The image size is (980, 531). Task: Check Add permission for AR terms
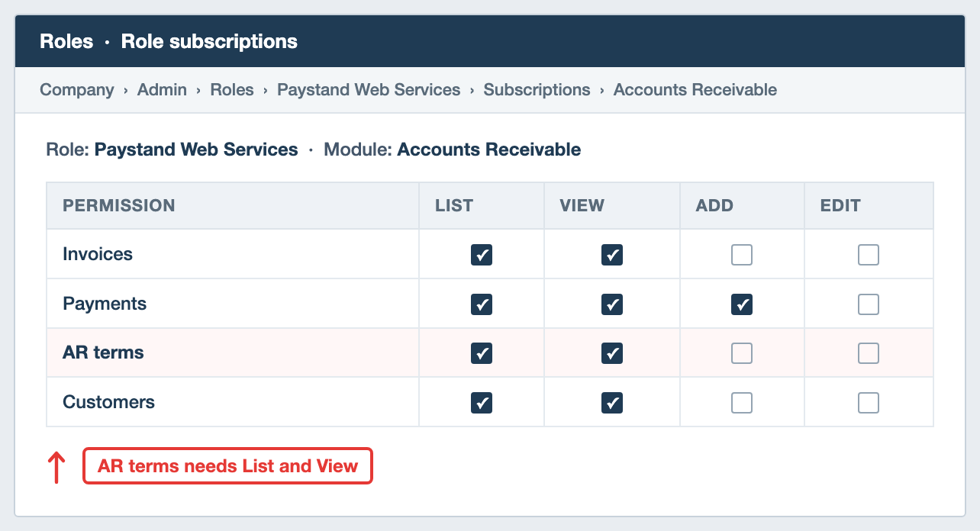click(742, 353)
